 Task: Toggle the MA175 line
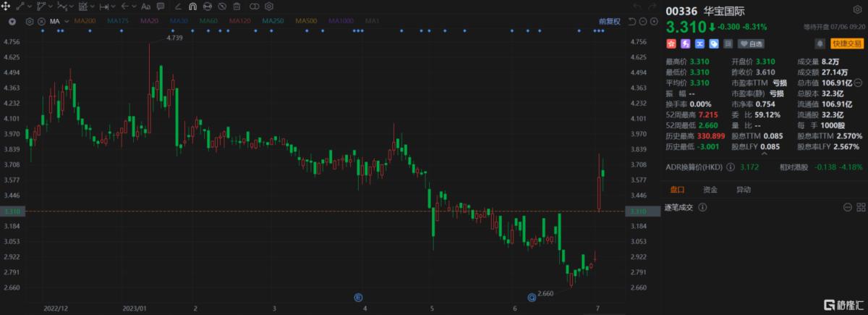[118, 22]
